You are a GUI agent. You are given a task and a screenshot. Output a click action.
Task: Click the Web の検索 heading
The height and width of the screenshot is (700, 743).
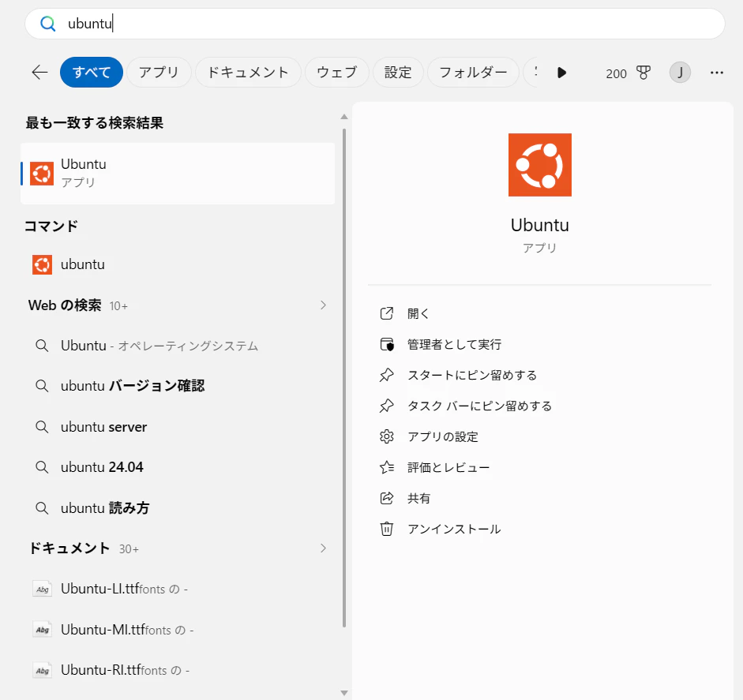point(65,305)
